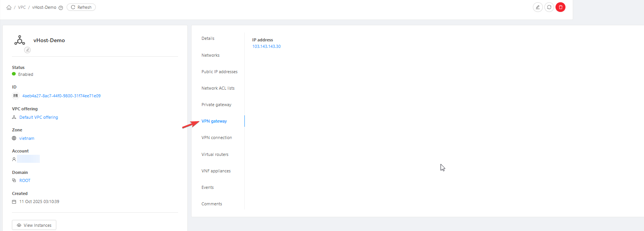Click edit icon under VPC avatar
This screenshot has width=644, height=231.
pyautogui.click(x=27, y=50)
